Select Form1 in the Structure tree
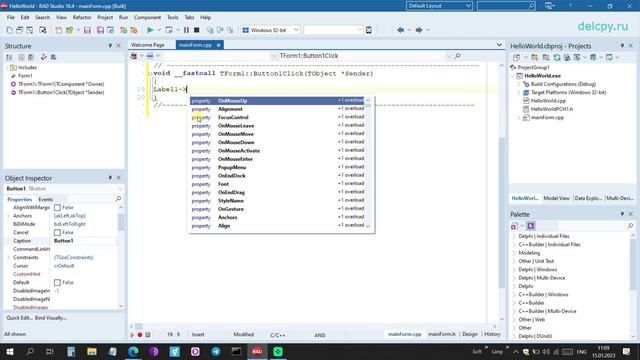Viewport: 640px width, 360px height. 25,76
